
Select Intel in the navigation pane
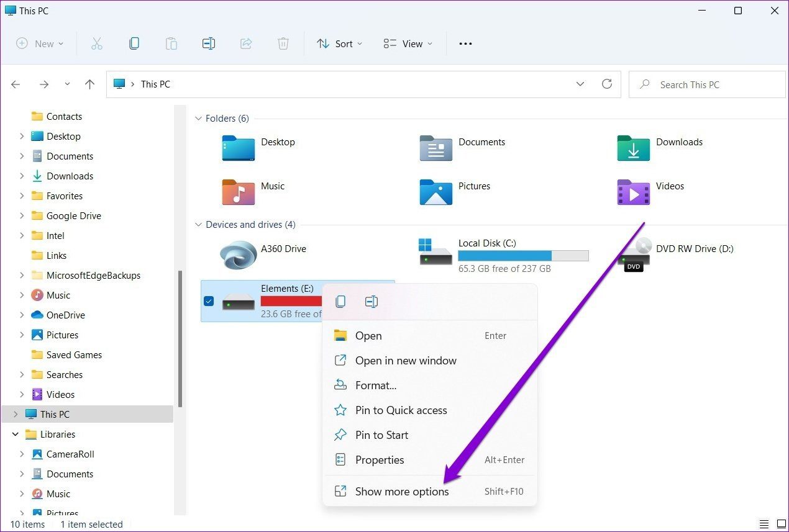pos(55,236)
